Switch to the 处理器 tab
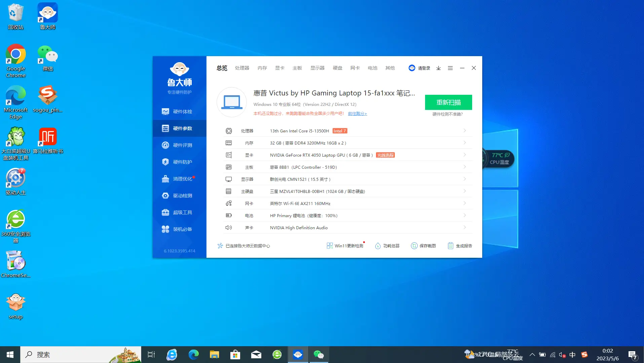The image size is (644, 363). pyautogui.click(x=242, y=68)
